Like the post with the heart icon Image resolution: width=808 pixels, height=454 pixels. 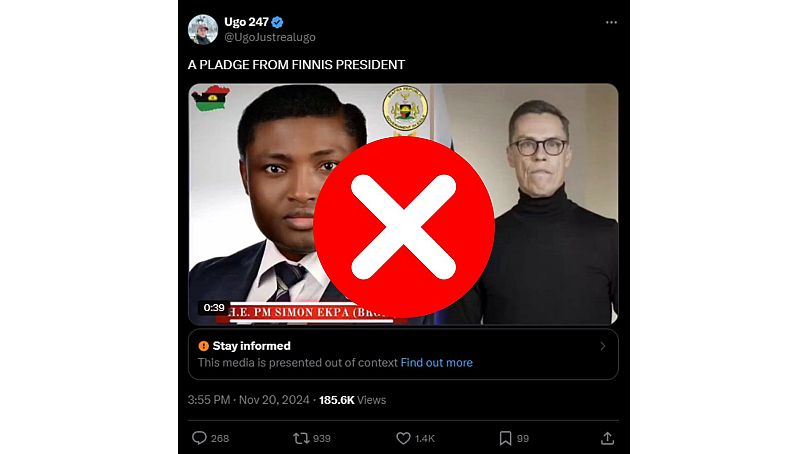pos(403,438)
